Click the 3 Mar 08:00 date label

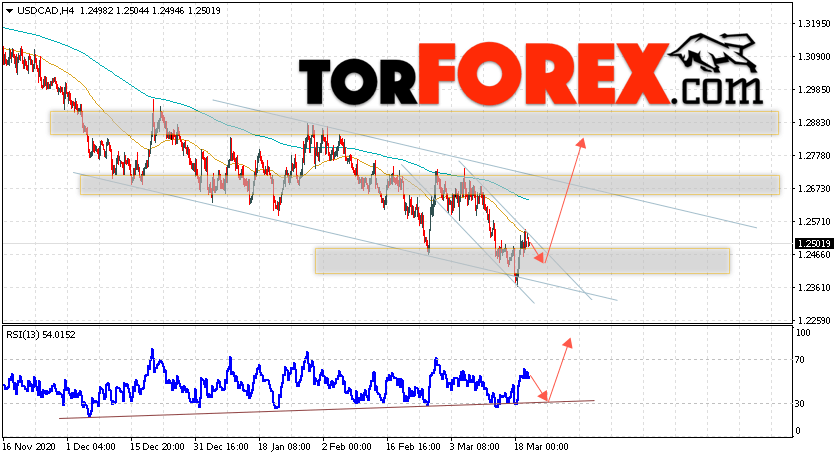[x=475, y=447]
